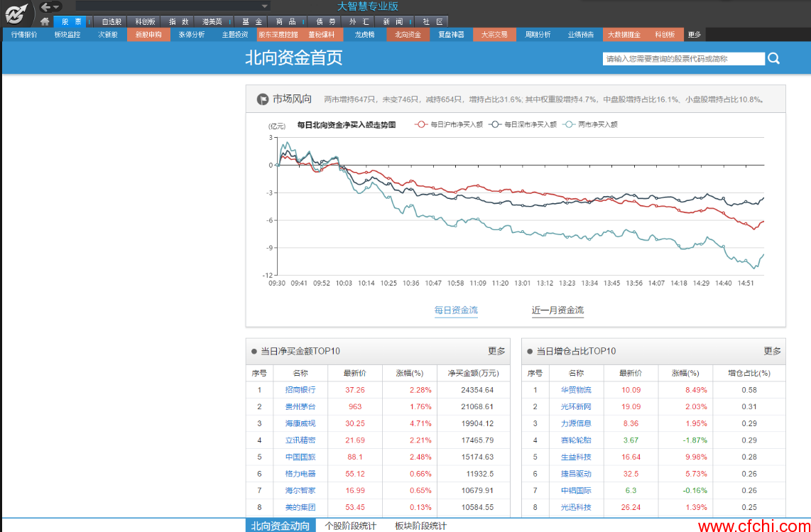Viewport: 811px width, 532px height.
Task: Open 赛轮轮胎 stock link
Action: [x=576, y=440]
